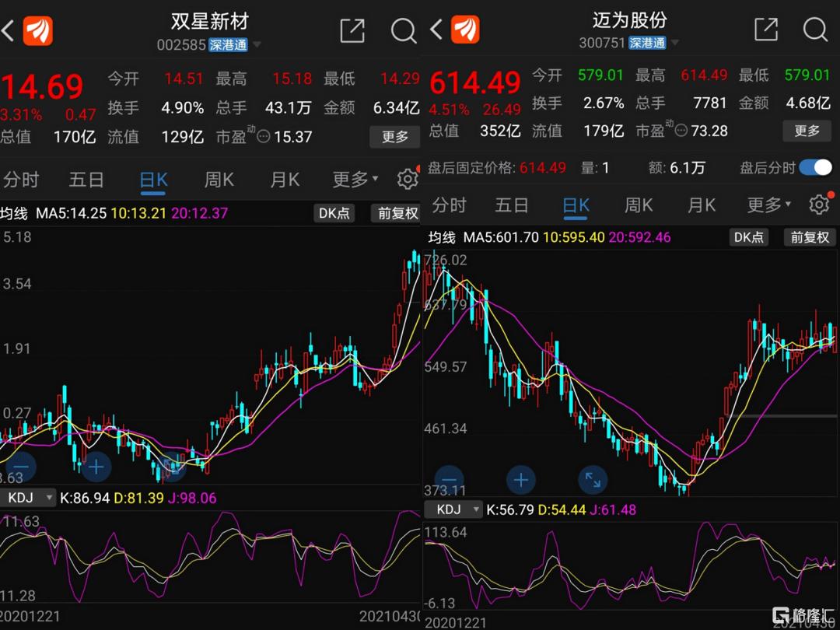Image resolution: width=840 pixels, height=630 pixels.
Task: Click 前复权 button on 双星新材 chart
Action: [397, 213]
